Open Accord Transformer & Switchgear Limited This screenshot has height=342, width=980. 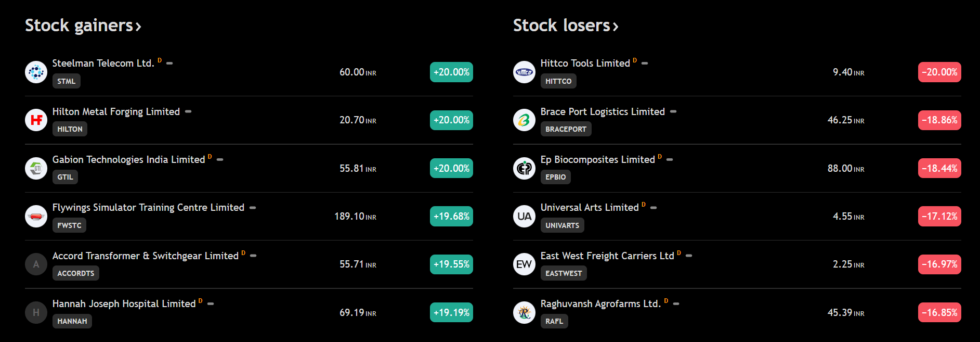tap(146, 256)
